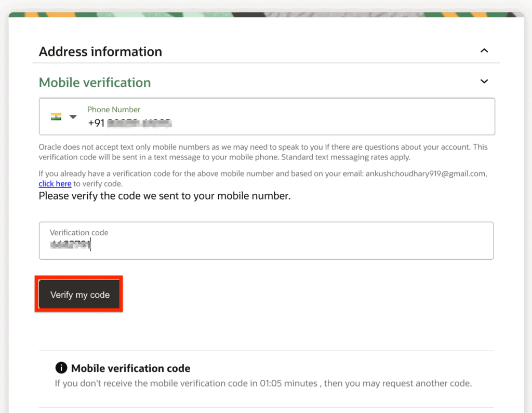Click the Oracle text-only numbers disclaimer
This screenshot has height=413, width=532.
(263, 152)
